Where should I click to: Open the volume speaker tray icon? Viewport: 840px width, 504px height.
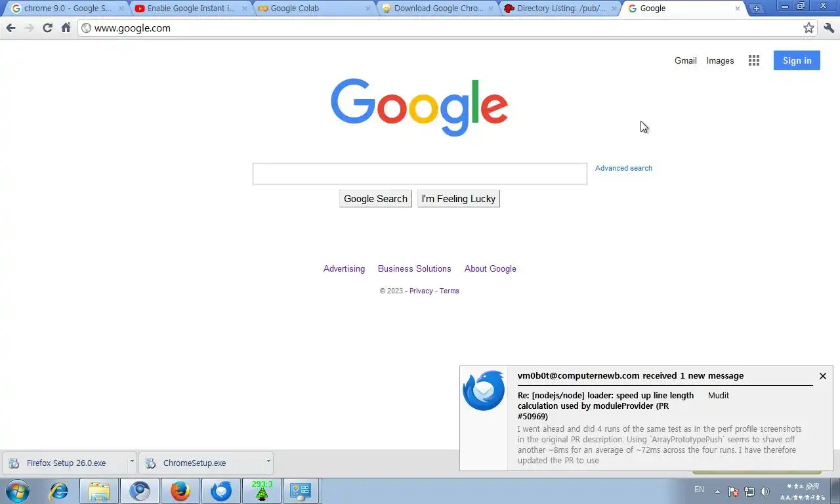click(765, 492)
